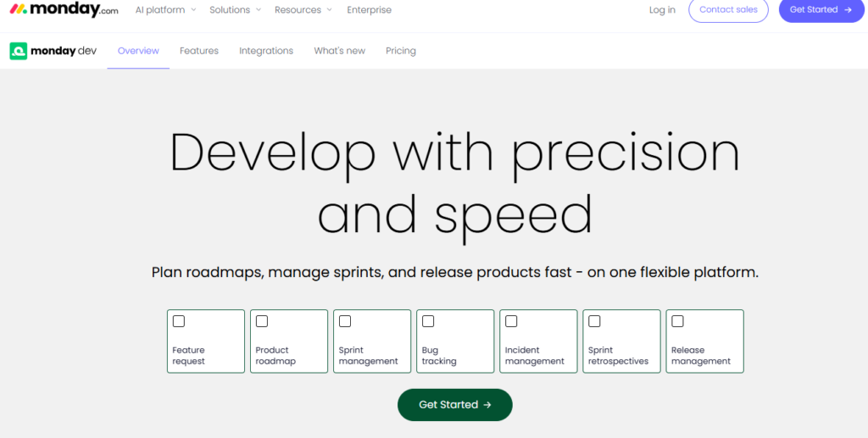Viewport: 868px width, 438px height.
Task: Select the Incident management checkbox
Action: (511, 321)
